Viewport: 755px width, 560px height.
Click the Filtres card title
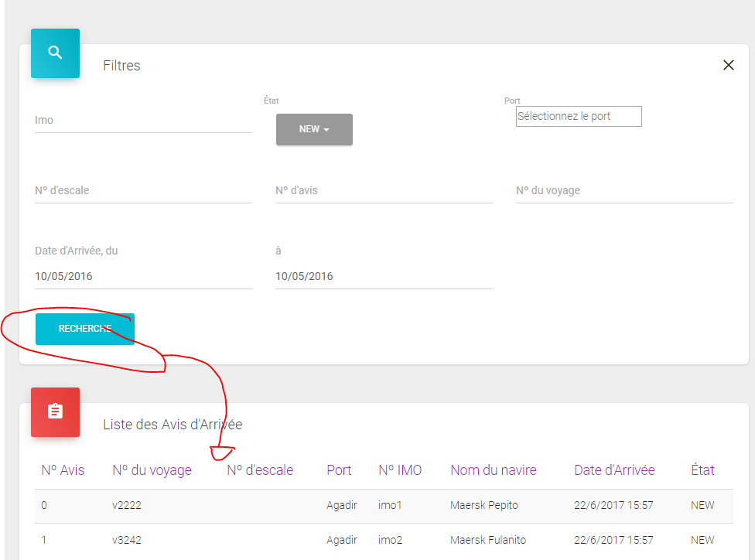point(121,66)
